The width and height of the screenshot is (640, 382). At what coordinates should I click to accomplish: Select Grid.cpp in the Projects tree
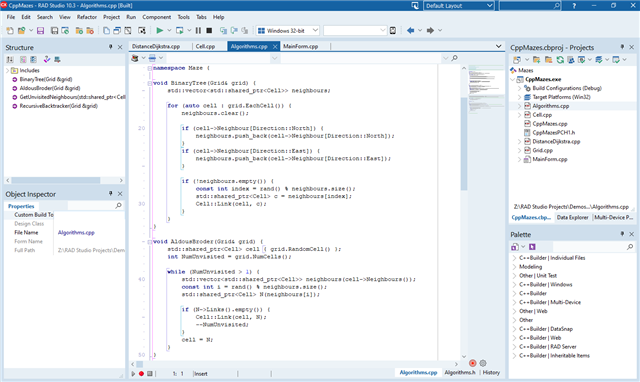542,150
